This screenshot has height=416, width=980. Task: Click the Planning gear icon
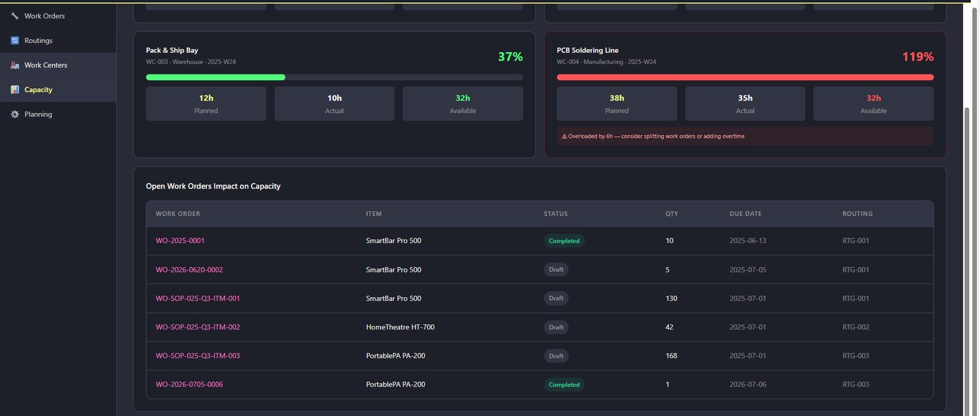pyautogui.click(x=15, y=114)
